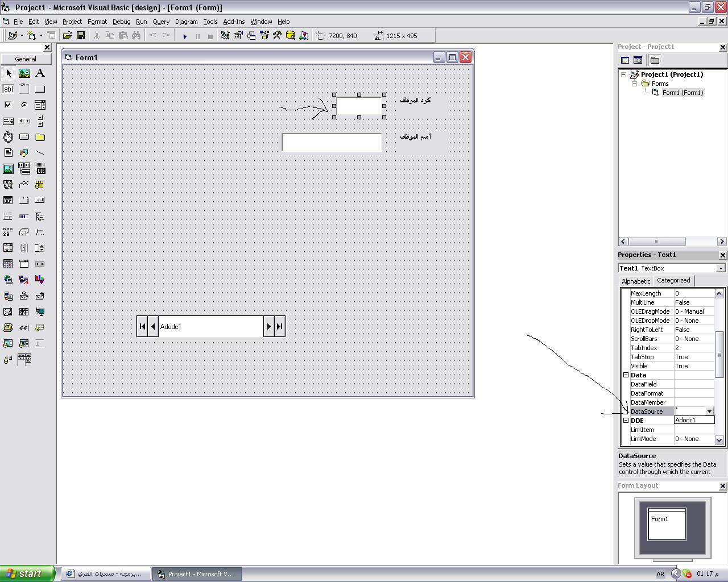Select the CheckBox control in toolbox

click(x=8, y=105)
